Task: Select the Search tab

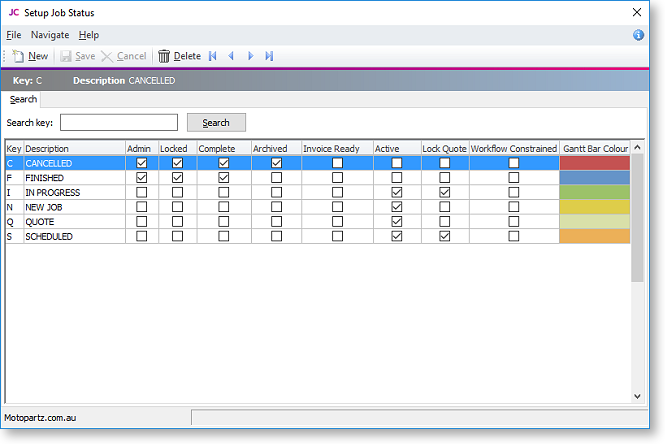Action: (x=23, y=100)
